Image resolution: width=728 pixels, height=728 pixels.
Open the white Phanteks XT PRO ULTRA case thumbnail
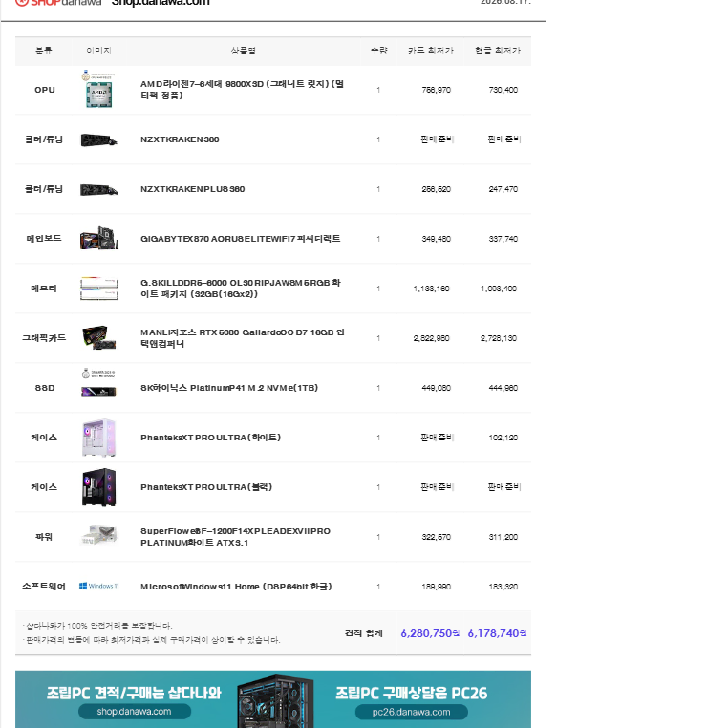point(99,438)
